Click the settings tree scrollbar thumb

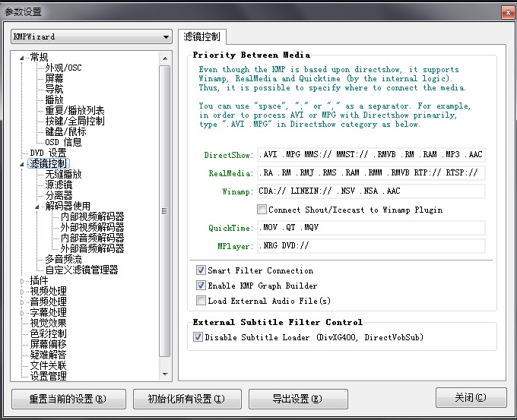click(164, 211)
